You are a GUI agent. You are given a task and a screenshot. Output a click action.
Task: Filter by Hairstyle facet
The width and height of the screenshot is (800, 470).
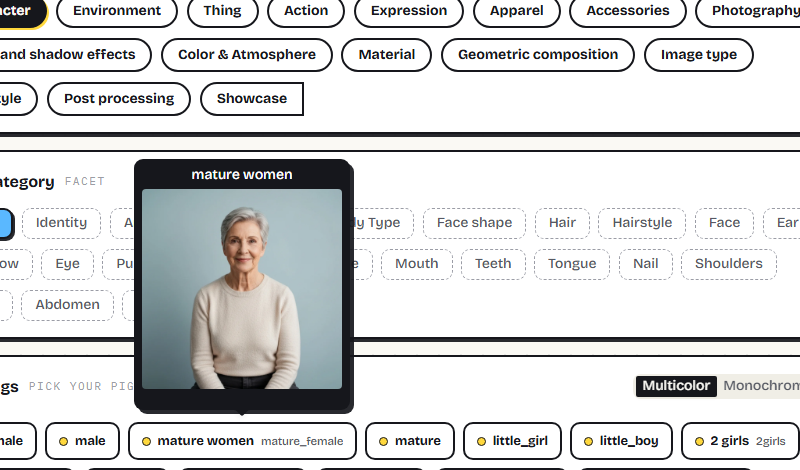642,223
